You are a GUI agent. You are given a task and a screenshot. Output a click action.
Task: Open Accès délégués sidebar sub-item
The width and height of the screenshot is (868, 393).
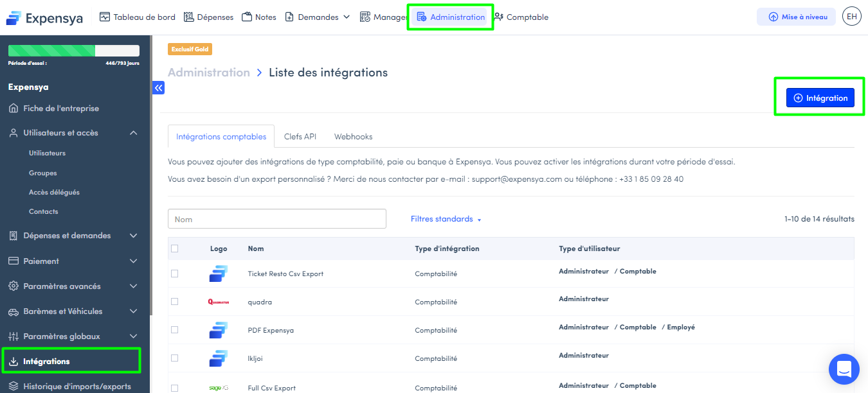pos(54,193)
